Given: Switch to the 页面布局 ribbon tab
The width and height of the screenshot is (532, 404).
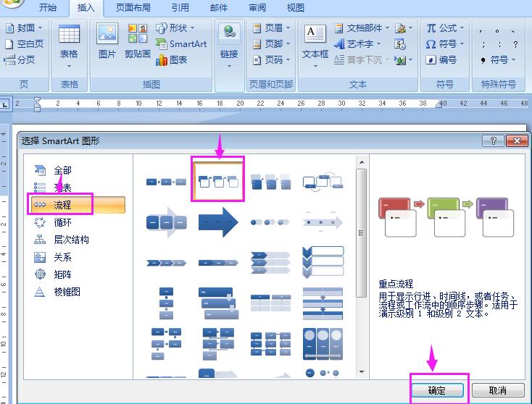Looking at the screenshot, I should click(x=133, y=7).
